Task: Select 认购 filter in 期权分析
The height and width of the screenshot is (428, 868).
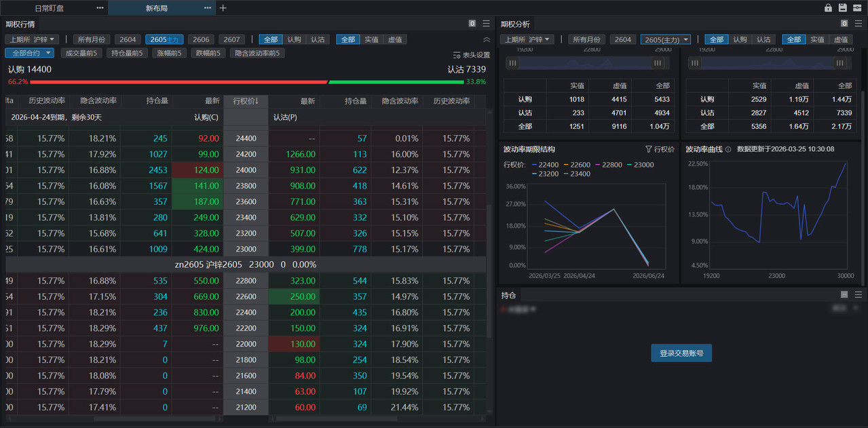Action: (x=740, y=39)
